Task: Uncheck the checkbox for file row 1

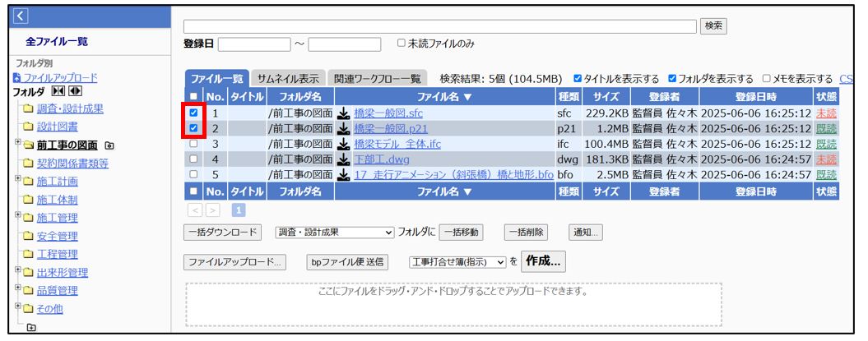Action: coord(193,113)
